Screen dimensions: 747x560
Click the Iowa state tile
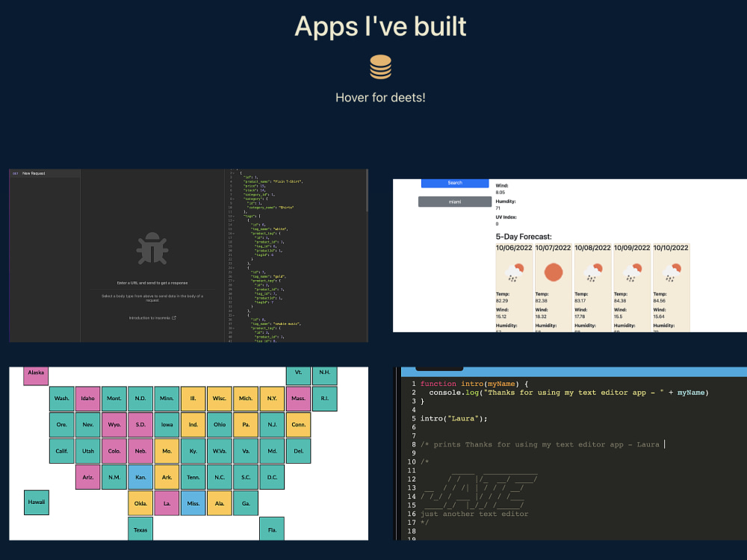point(167,425)
